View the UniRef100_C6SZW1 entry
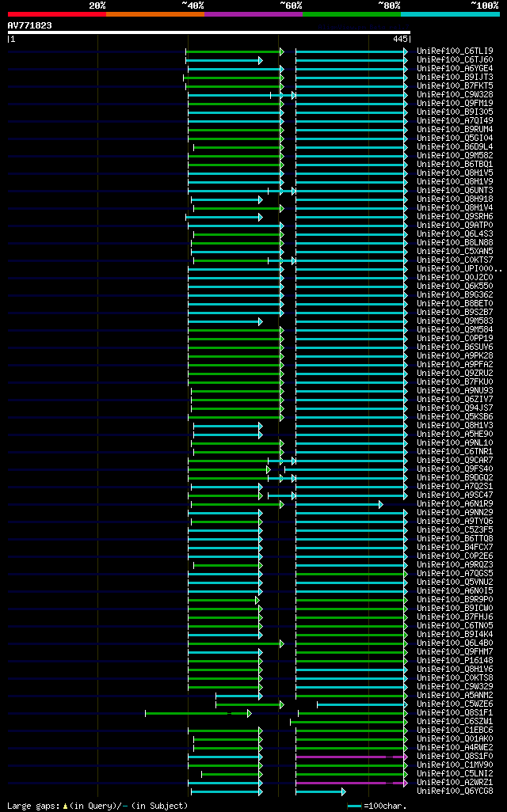Screen dimensions: 507x812 456,721
